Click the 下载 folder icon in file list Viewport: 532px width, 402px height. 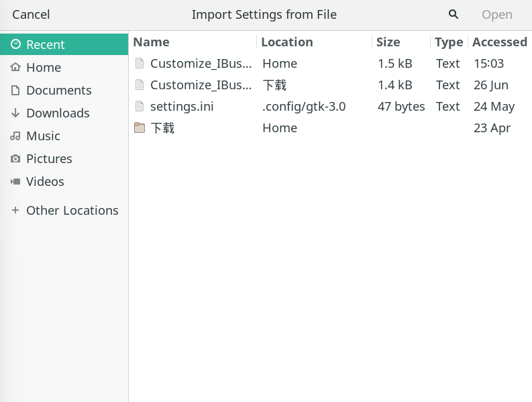point(140,128)
